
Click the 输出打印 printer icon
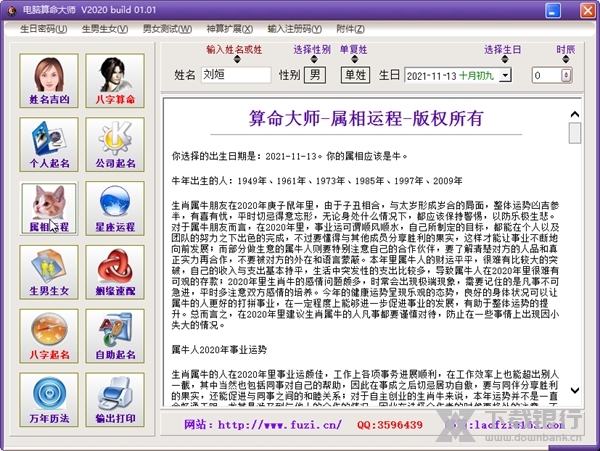[x=115, y=400]
